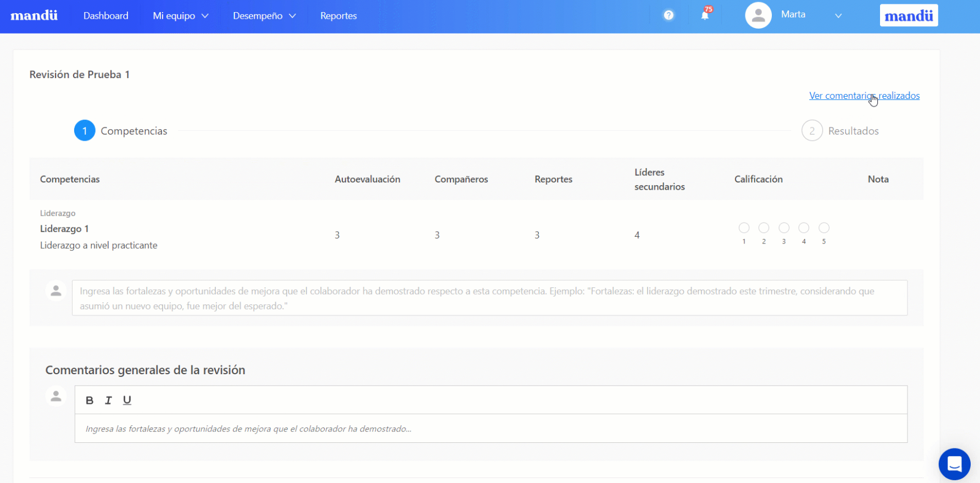Click the Competencias column header
The image size is (980, 483).
click(70, 179)
